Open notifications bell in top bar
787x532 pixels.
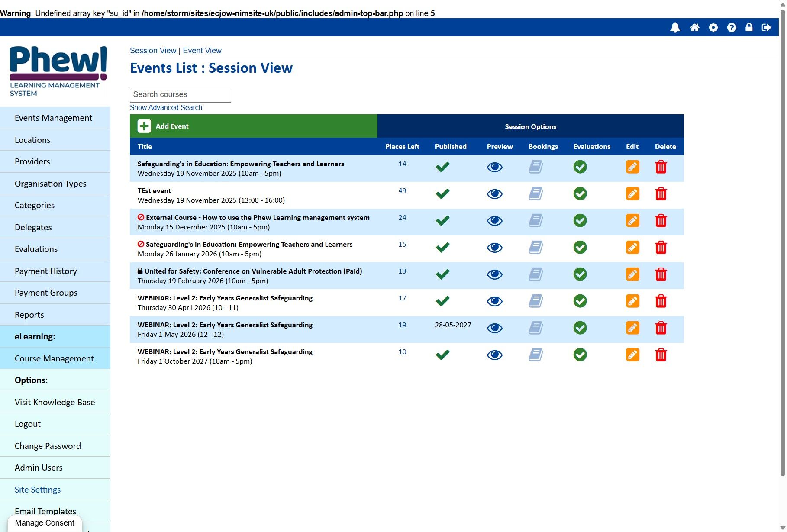click(x=675, y=28)
